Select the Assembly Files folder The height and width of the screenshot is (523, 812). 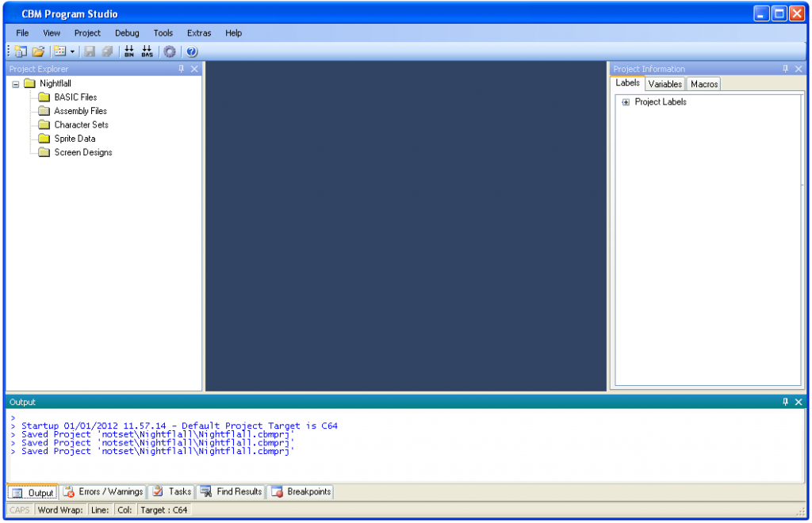point(80,111)
